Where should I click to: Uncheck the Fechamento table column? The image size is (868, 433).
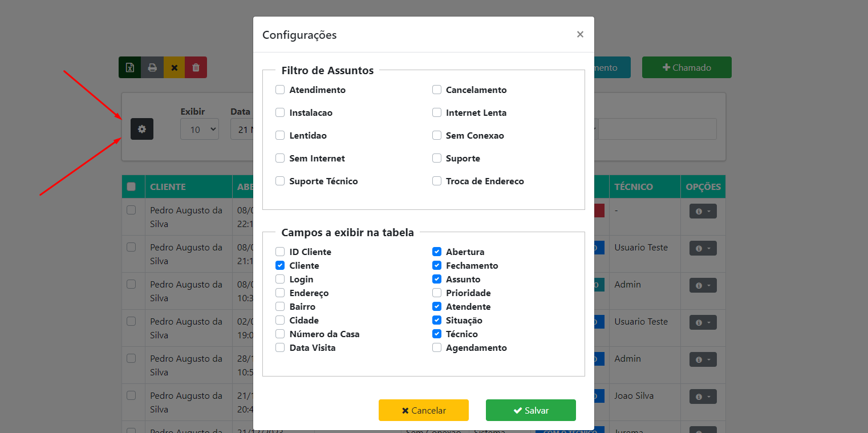click(x=436, y=265)
